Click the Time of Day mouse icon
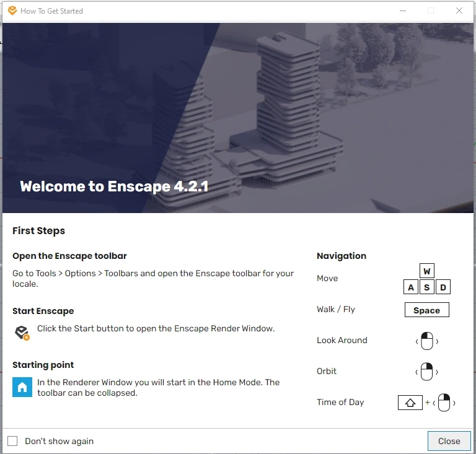Image resolution: width=476 pixels, height=454 pixels. tap(444, 403)
